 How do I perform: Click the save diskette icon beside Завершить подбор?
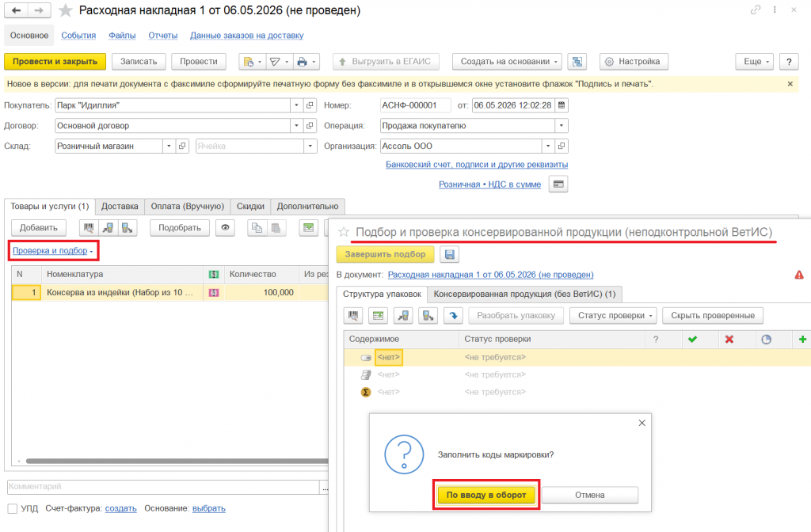pyautogui.click(x=450, y=254)
